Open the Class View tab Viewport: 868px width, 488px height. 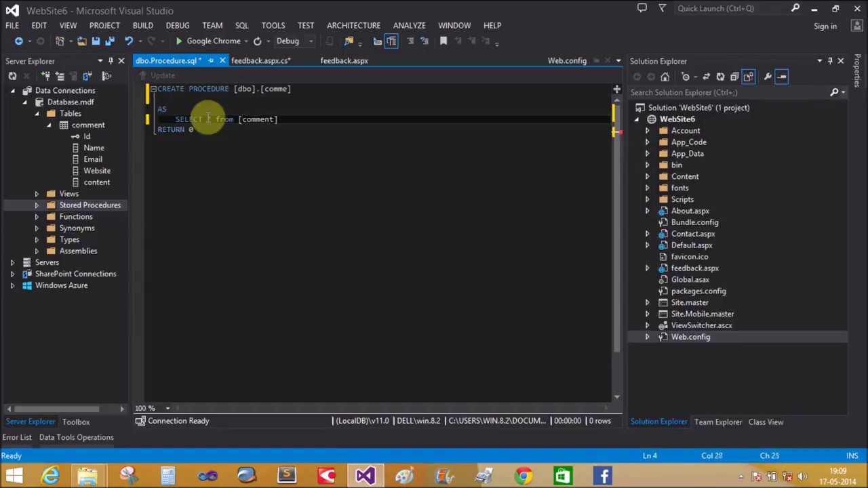(766, 422)
